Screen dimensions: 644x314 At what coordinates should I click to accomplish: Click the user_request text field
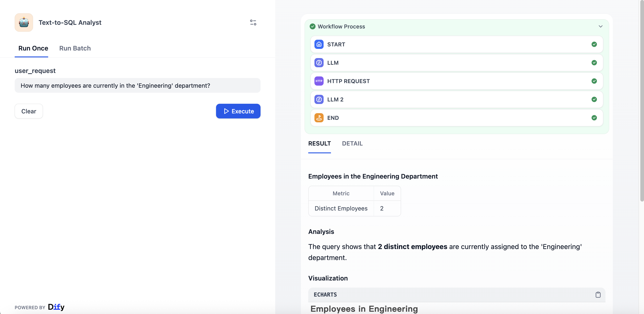point(137,86)
